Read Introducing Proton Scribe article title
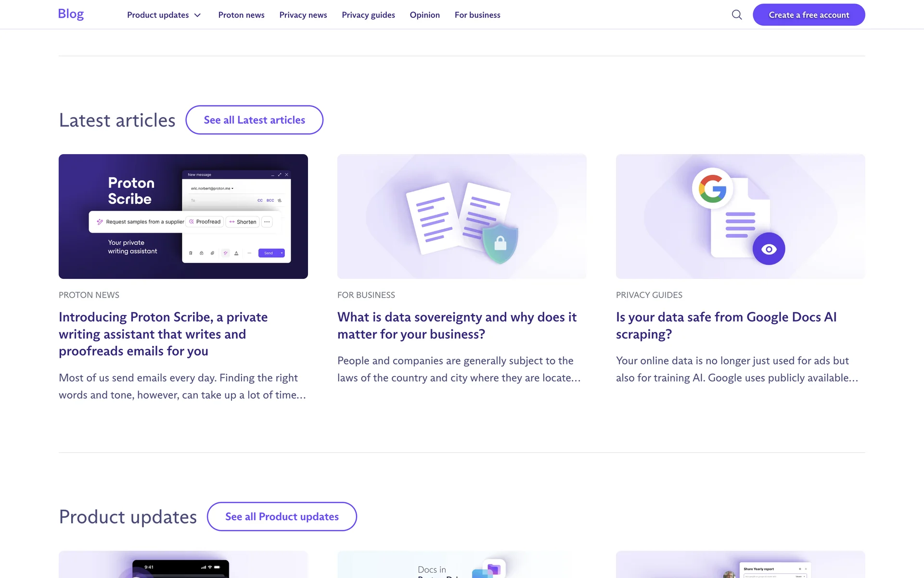Screen dimensions: 924x578 [163, 334]
